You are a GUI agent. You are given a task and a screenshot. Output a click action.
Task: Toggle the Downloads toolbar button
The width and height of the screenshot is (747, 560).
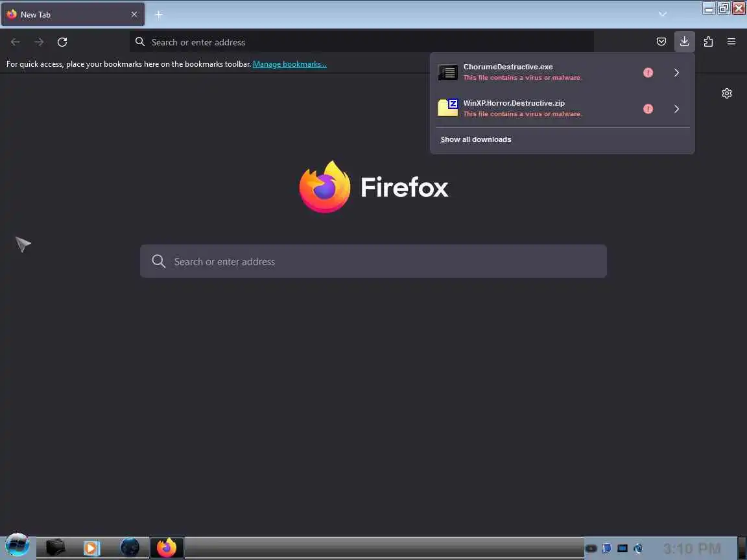685,42
